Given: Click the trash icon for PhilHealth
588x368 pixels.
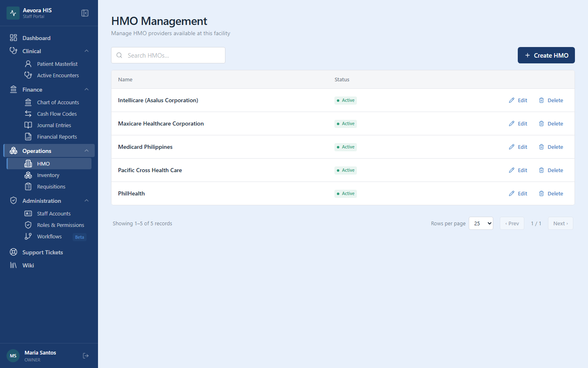Looking at the screenshot, I should [541, 193].
